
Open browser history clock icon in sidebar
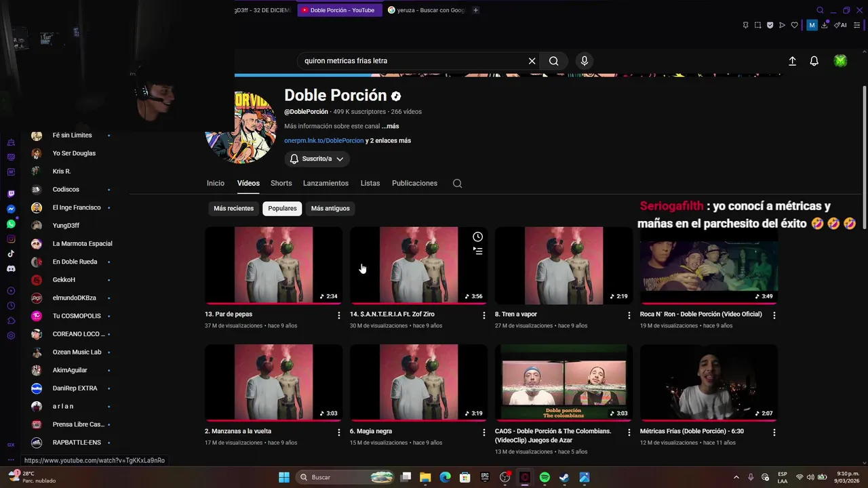(11, 306)
